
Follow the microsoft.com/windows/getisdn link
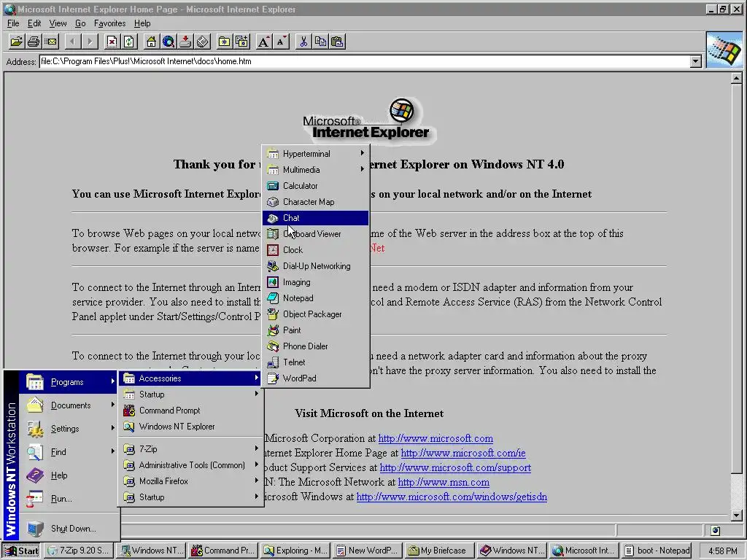coord(452,497)
